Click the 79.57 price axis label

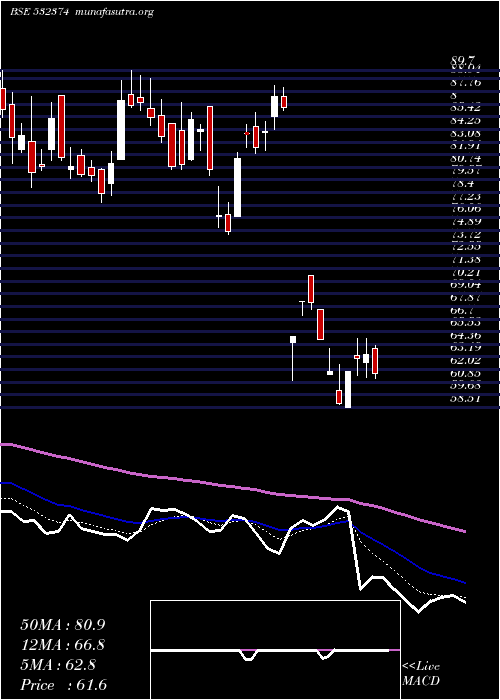click(465, 171)
